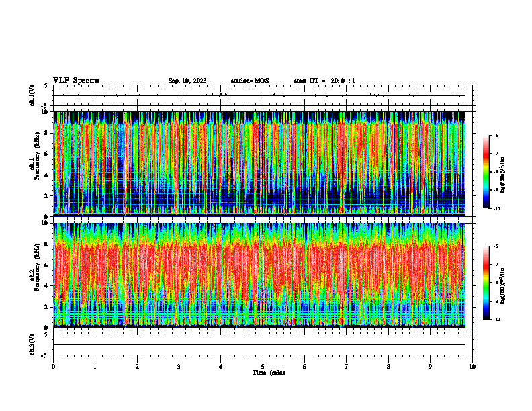532x411 pixels.
Task: Click the "9" tick on the time axis
Action: 430,367
